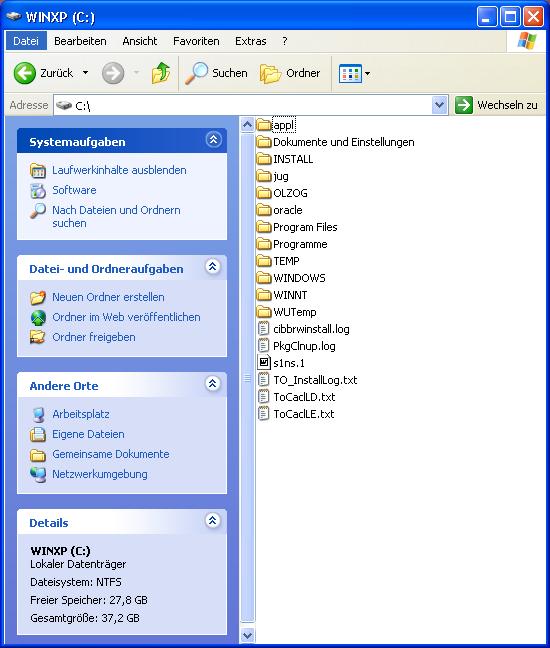This screenshot has width=550, height=648.
Task: Open the address bar dropdown arrow
Action: coord(439,105)
